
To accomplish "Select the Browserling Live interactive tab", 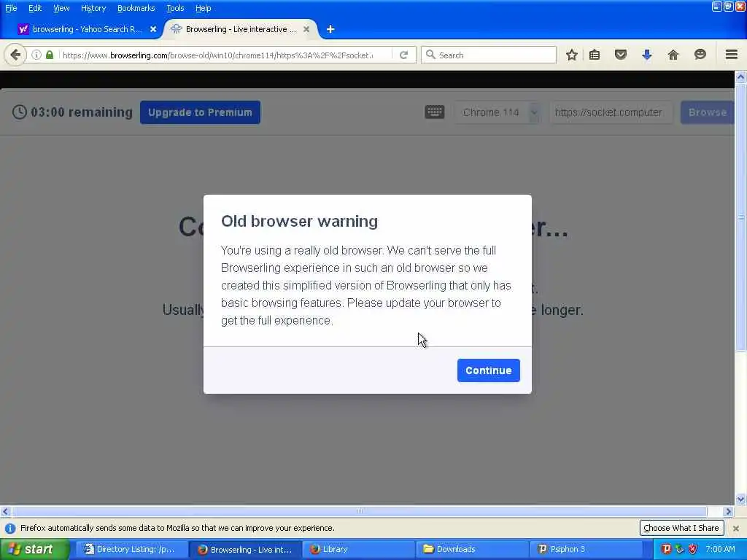I will coord(241,29).
